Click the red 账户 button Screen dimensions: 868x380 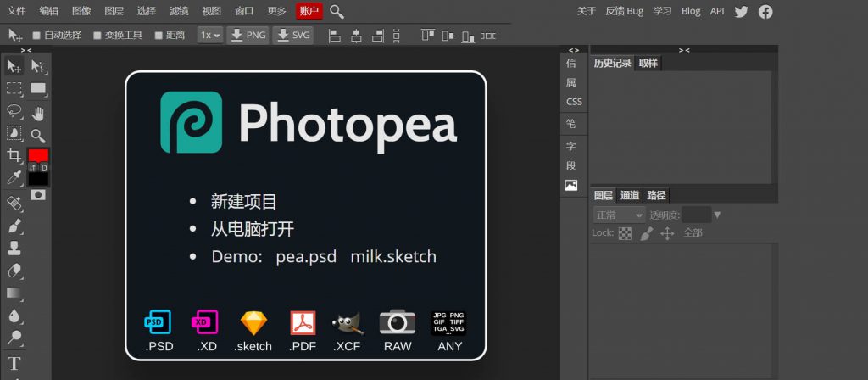pos(309,11)
